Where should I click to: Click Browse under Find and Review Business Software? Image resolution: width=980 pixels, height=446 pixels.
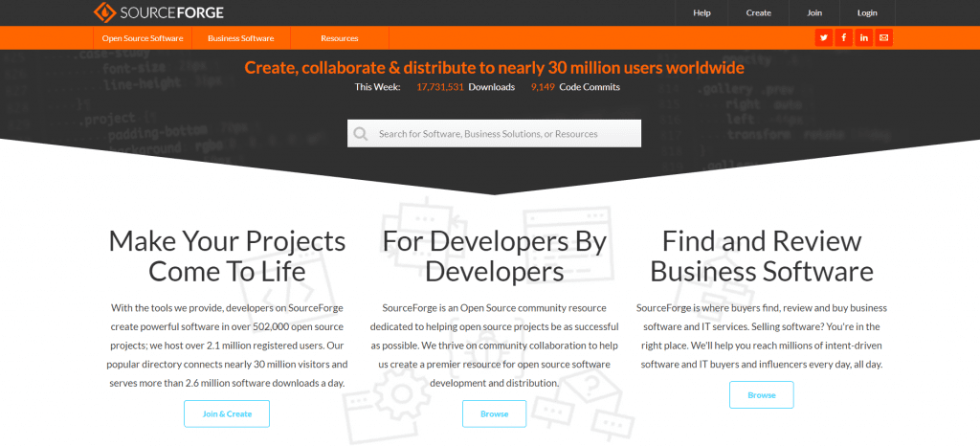tap(761, 394)
